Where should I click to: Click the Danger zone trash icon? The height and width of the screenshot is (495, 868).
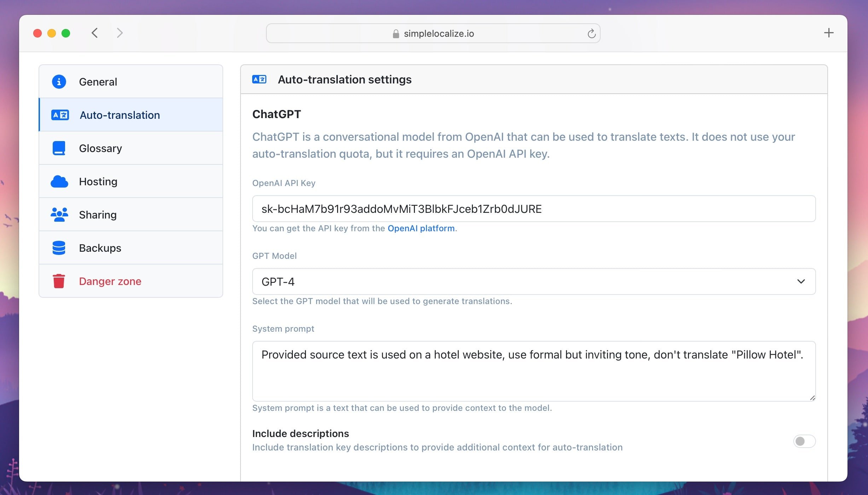tap(59, 281)
